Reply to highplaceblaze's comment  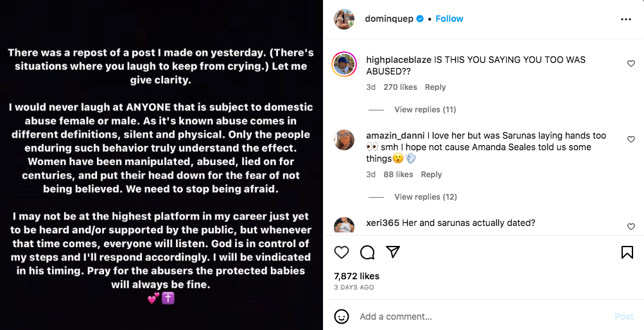click(435, 87)
